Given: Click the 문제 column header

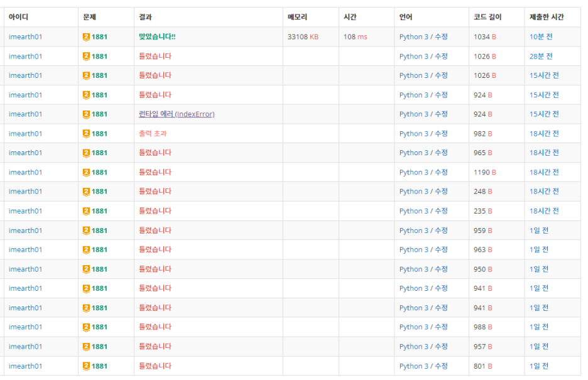Looking at the screenshot, I should 90,17.
